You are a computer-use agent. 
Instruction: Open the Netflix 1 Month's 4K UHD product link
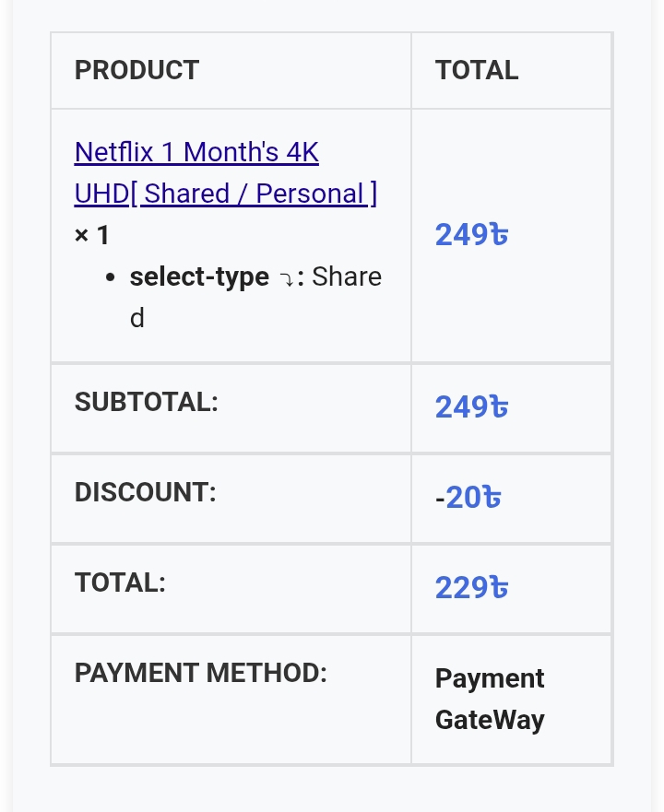pyautogui.click(x=196, y=152)
